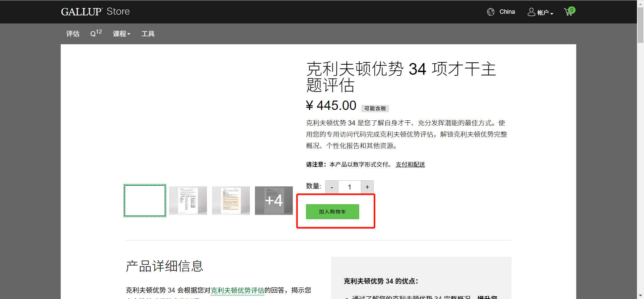Image resolution: width=644 pixels, height=299 pixels.
Task: Click the 加入购物车 add to cart button
Action: pyautogui.click(x=332, y=212)
